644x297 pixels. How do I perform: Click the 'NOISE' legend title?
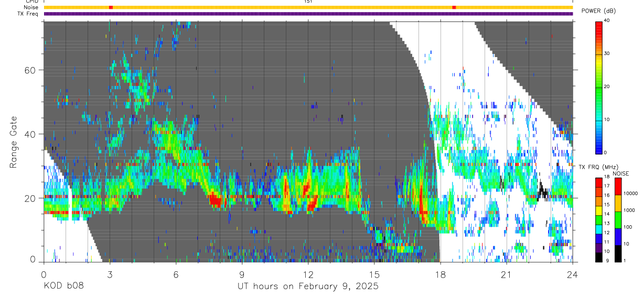click(621, 173)
